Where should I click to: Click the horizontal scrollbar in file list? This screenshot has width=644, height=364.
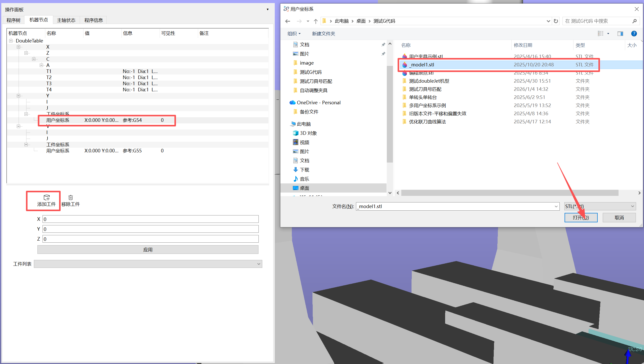tap(509, 193)
